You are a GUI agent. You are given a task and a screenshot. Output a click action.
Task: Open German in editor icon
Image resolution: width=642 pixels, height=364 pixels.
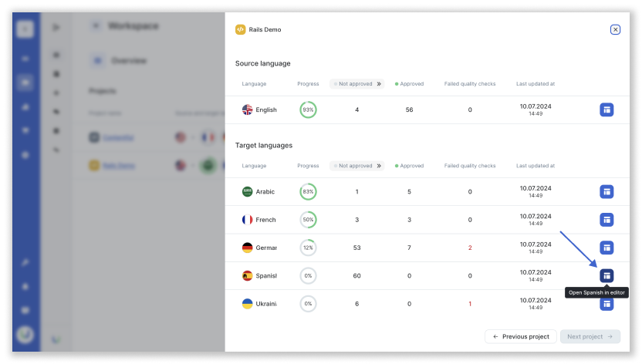[607, 248]
